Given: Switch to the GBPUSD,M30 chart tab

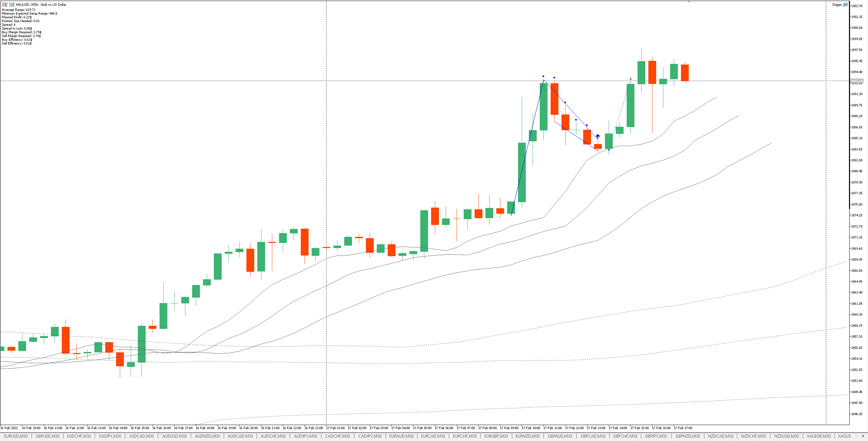Looking at the screenshot, I should (48, 436).
